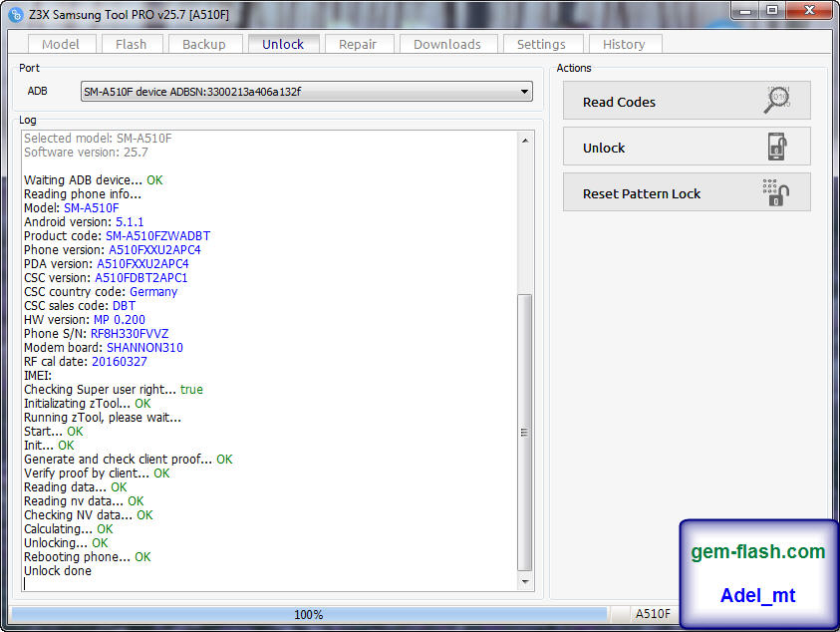Click the magnifier icon on Read Codes

click(778, 100)
